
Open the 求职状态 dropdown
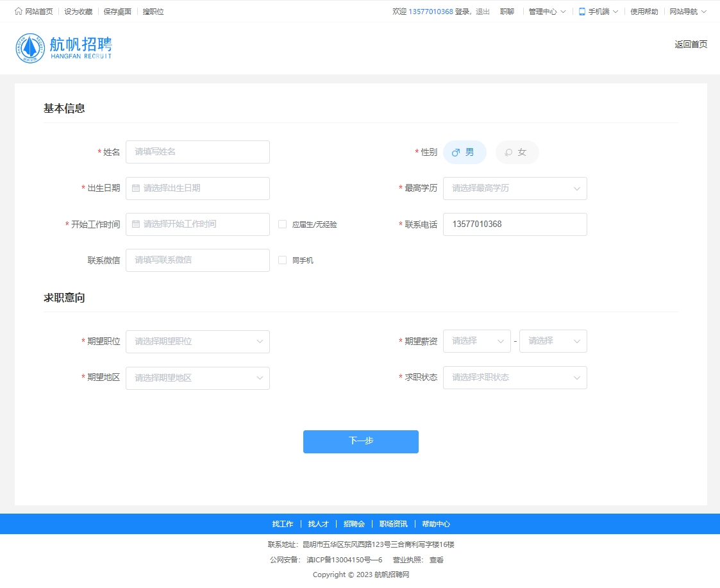(x=515, y=378)
